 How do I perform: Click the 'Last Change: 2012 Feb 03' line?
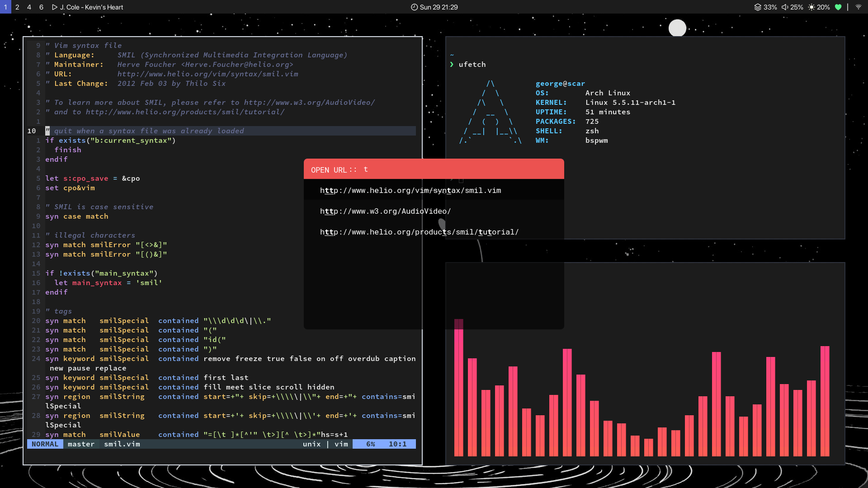coord(136,84)
